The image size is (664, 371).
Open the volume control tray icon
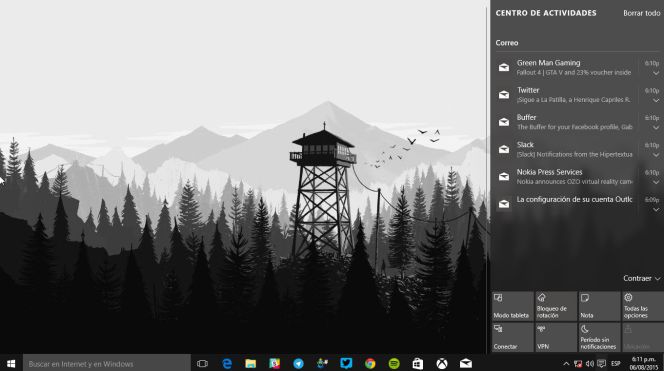click(589, 364)
